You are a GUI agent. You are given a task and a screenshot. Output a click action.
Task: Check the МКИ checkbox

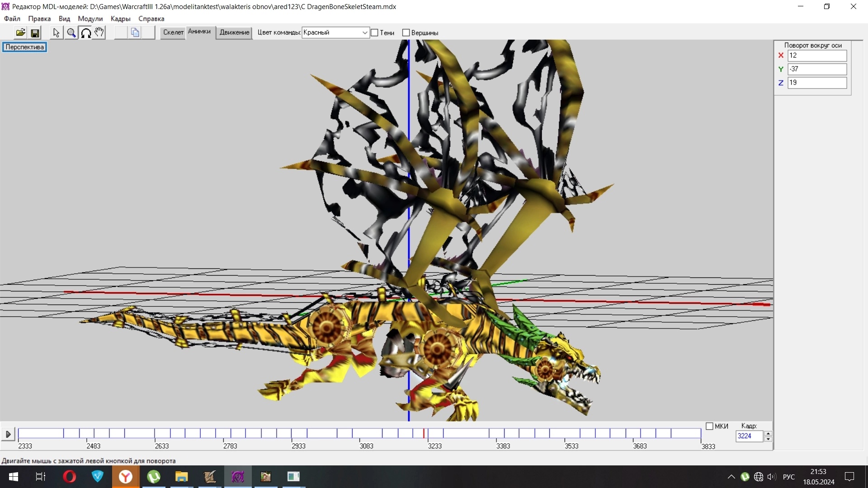click(x=709, y=426)
